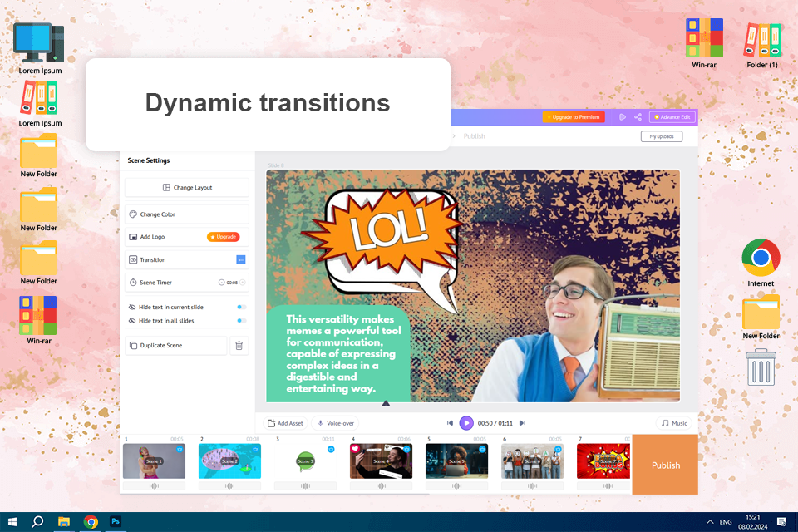The image size is (798, 532).
Task: Skip to the next scene
Action: click(522, 423)
